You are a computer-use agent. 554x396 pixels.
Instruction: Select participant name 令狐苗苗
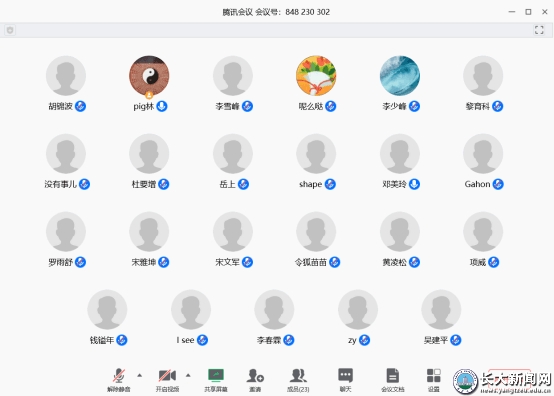311,262
